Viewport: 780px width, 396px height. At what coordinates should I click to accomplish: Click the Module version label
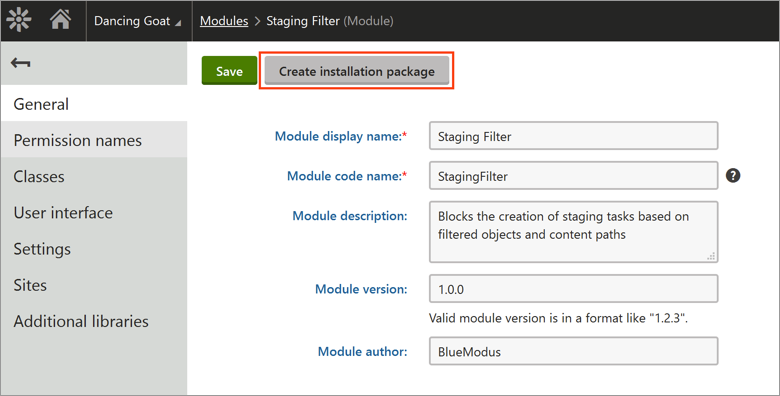tap(361, 289)
